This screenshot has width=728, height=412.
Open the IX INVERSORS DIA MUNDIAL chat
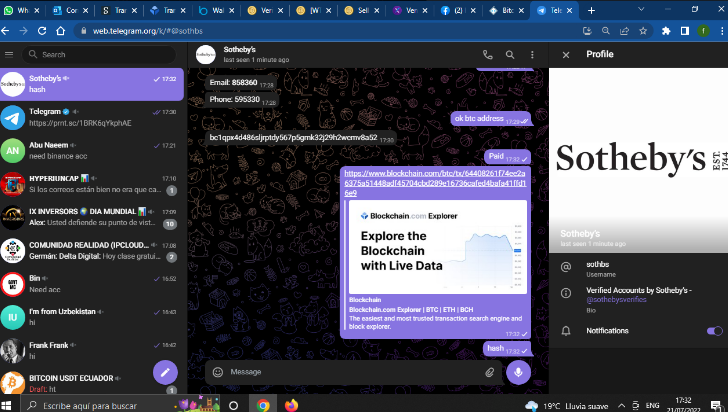coord(92,217)
